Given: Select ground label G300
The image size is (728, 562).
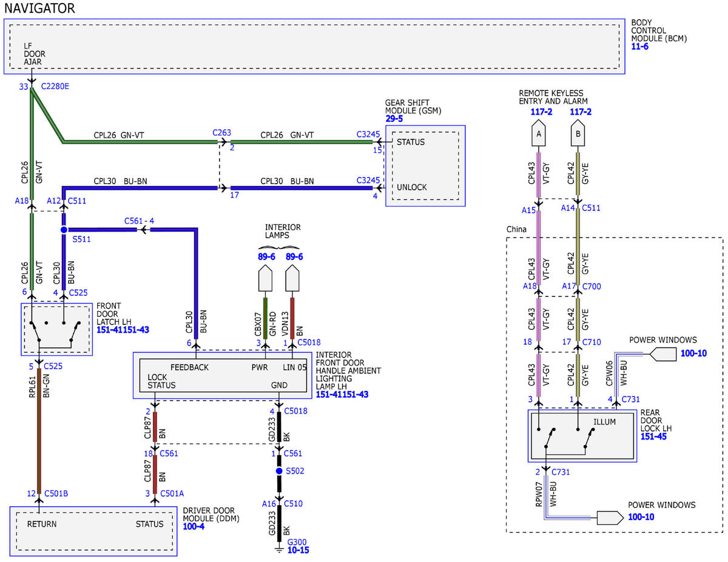Looking at the screenshot, I should click(x=297, y=541).
